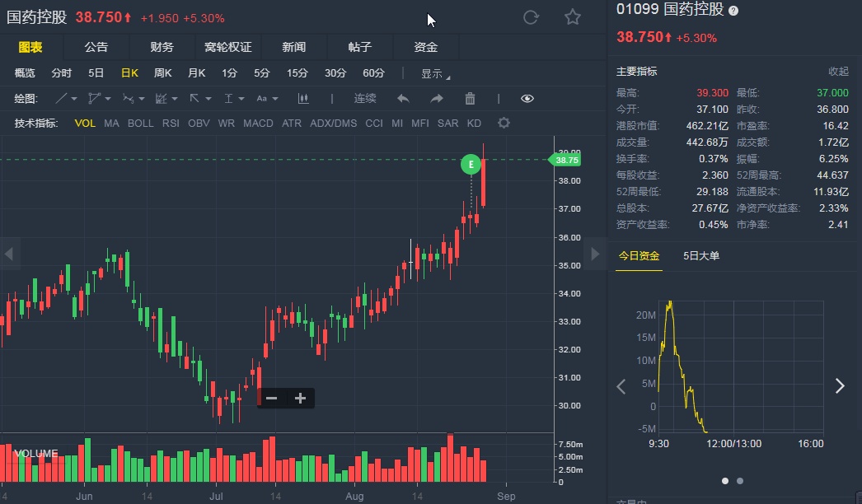Toggle the RSI indicator
The image size is (862, 504).
[x=171, y=123]
